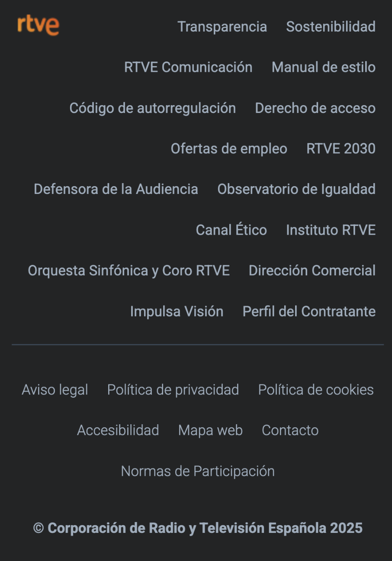View Política de cookies
This screenshot has width=392, height=561.
click(x=316, y=390)
